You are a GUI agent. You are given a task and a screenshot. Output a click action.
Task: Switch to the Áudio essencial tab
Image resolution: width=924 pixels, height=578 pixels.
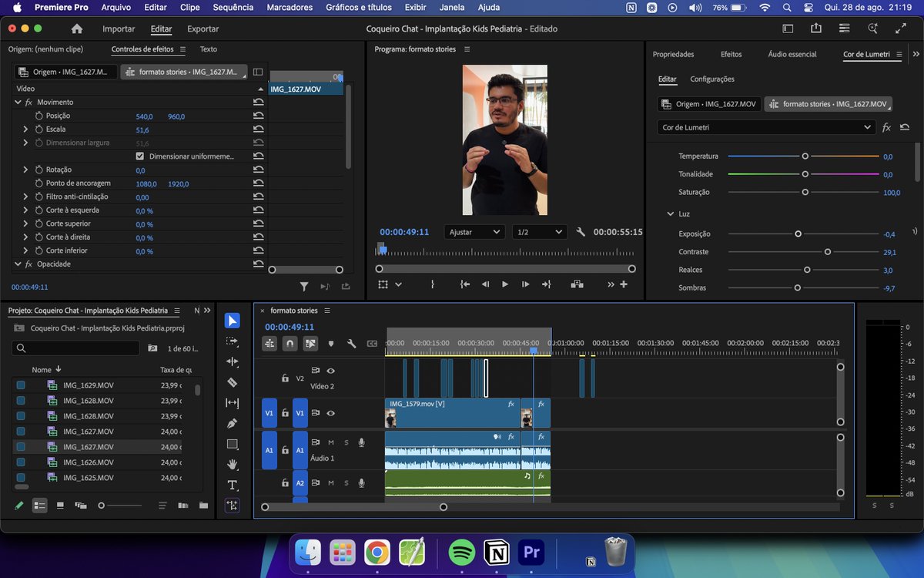point(792,55)
